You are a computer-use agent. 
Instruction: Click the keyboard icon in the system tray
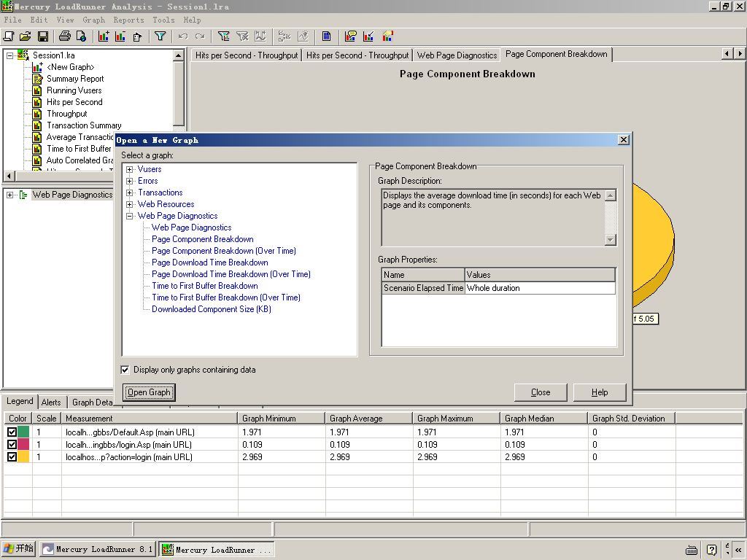coord(692,550)
